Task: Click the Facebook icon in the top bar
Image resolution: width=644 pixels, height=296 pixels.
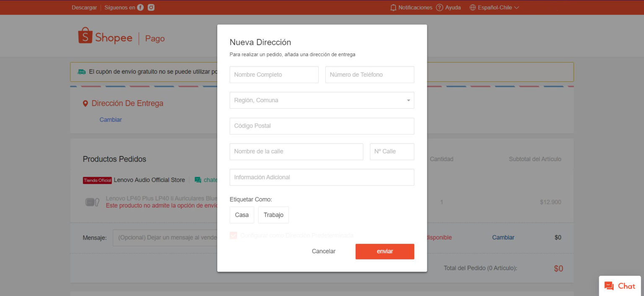Action: [x=140, y=7]
